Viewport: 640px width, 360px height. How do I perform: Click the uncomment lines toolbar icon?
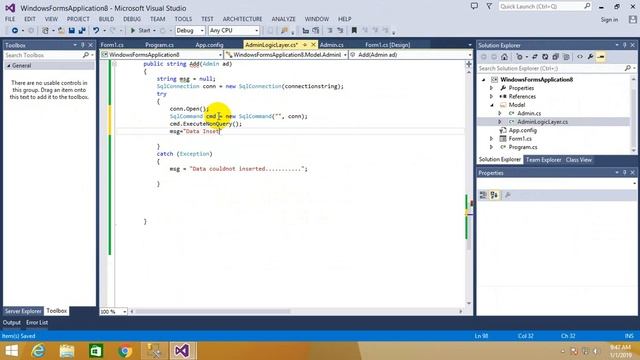(340, 31)
